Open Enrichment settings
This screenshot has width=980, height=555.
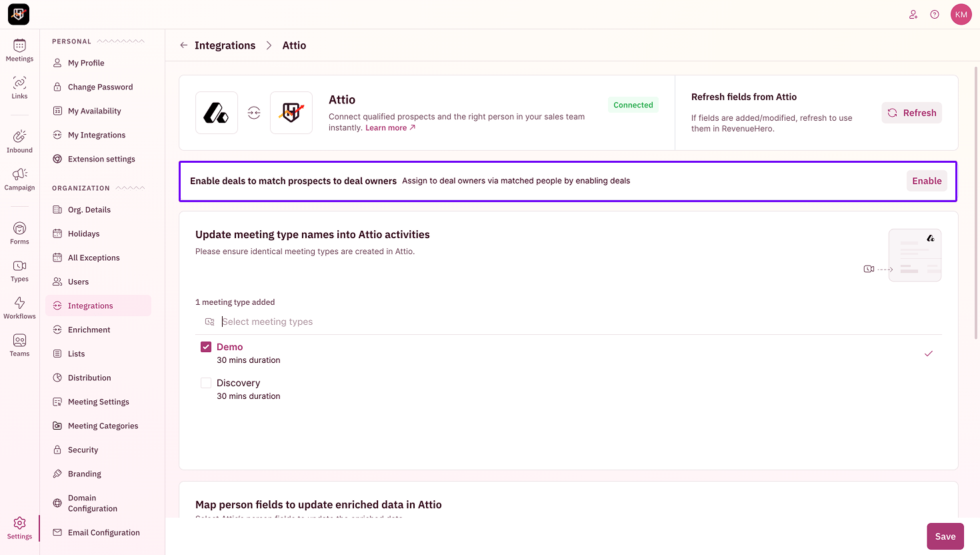99,330
